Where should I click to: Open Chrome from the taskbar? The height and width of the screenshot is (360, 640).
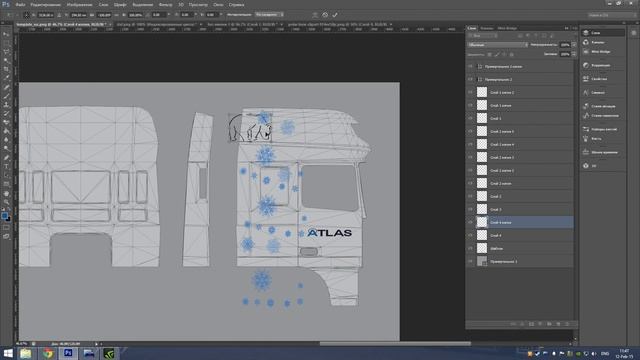click(48, 353)
